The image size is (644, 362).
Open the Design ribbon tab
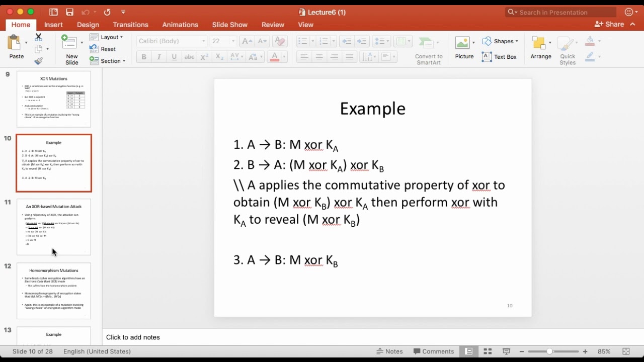pos(88,25)
